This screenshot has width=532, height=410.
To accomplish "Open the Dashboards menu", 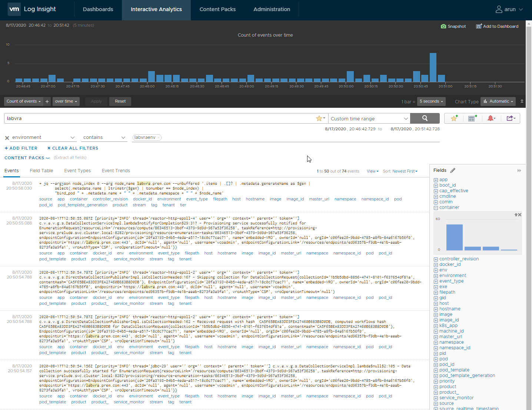I will point(98,9).
